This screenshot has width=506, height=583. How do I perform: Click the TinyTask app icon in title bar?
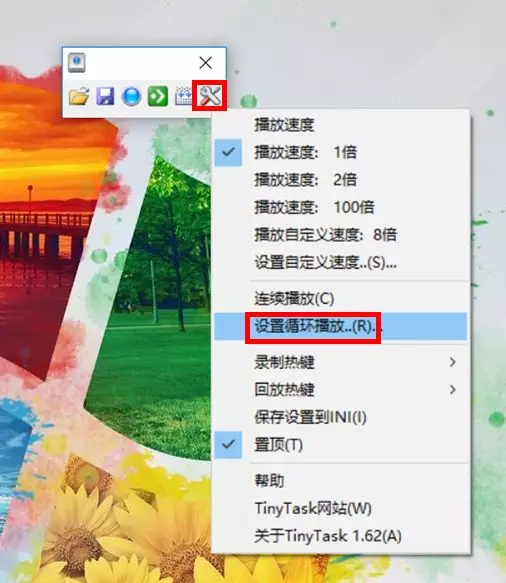[x=77, y=62]
